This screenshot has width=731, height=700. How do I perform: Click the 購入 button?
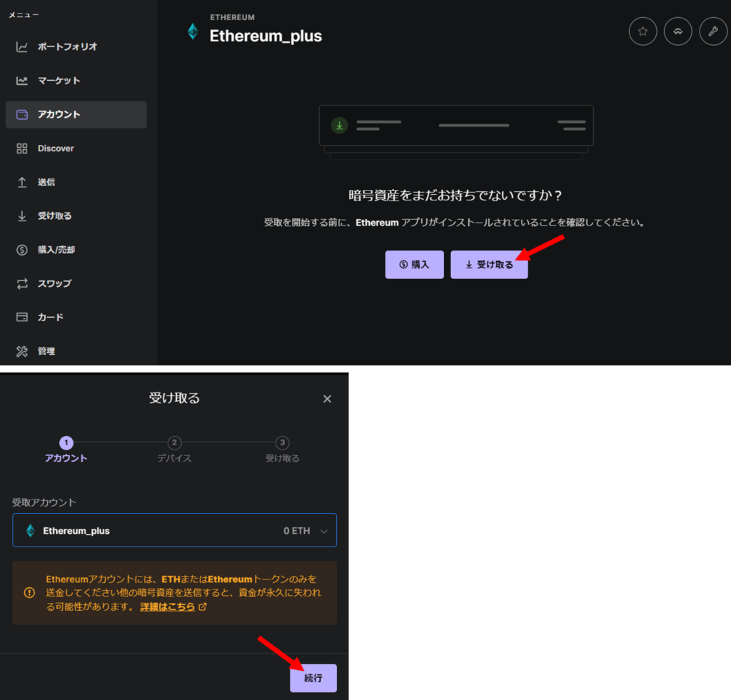point(414,265)
